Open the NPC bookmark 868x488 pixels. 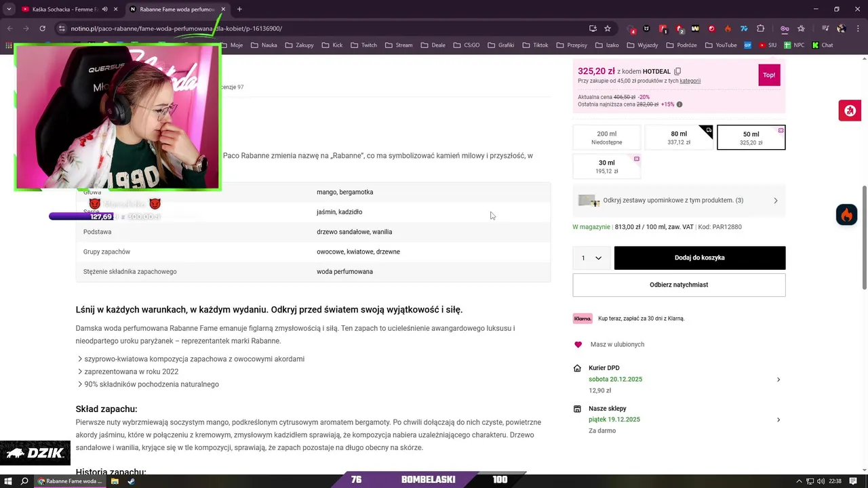(x=794, y=45)
